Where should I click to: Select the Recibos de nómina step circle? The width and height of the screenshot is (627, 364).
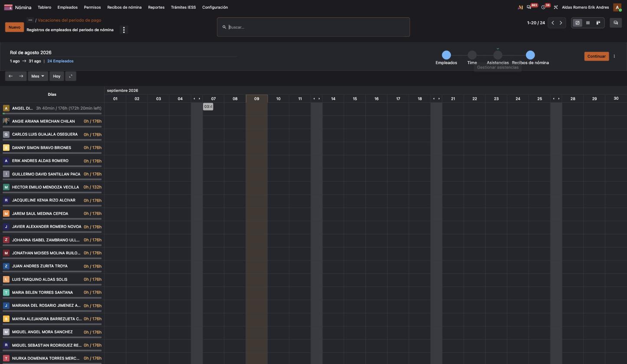click(x=530, y=55)
